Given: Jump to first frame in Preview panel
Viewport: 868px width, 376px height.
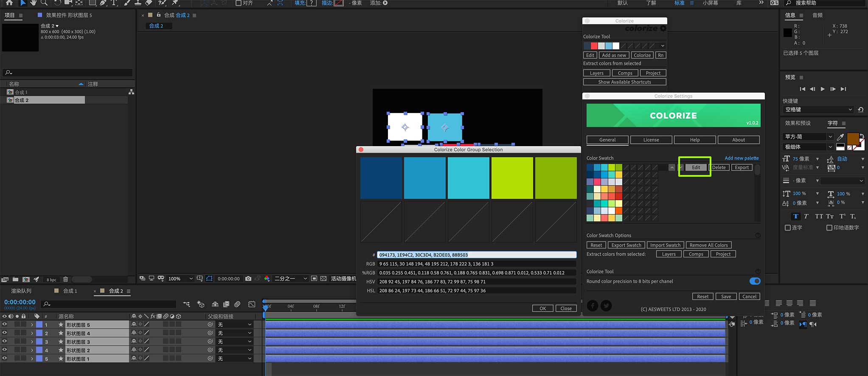Looking at the screenshot, I should tap(802, 89).
